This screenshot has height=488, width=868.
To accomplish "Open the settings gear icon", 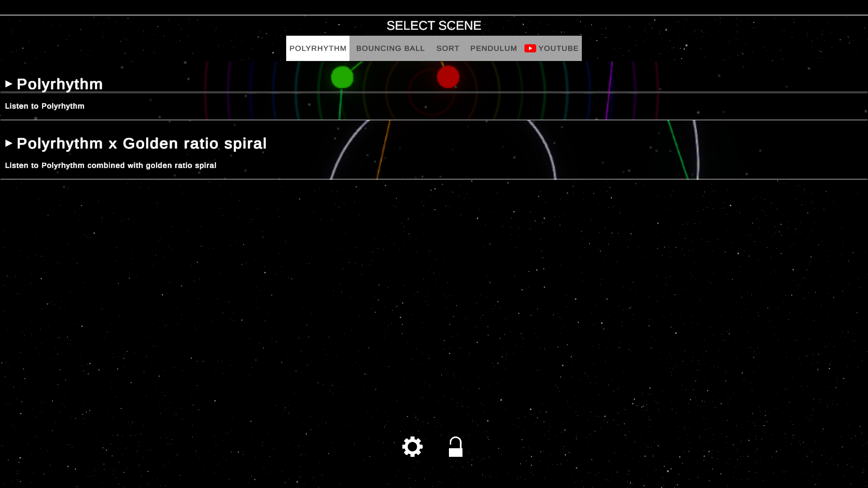I will 412,446.
